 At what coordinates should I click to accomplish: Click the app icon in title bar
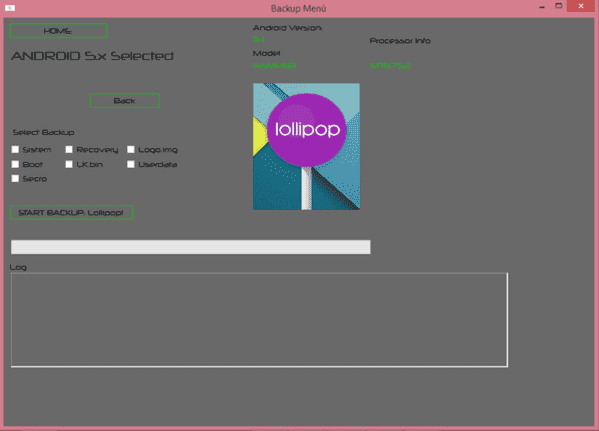tap(10, 8)
